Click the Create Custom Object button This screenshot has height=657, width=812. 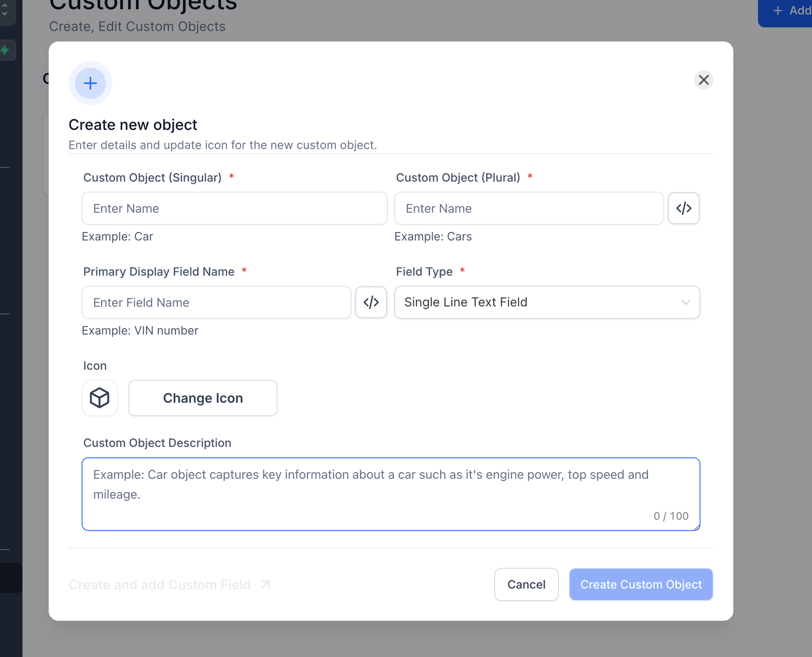click(x=640, y=585)
